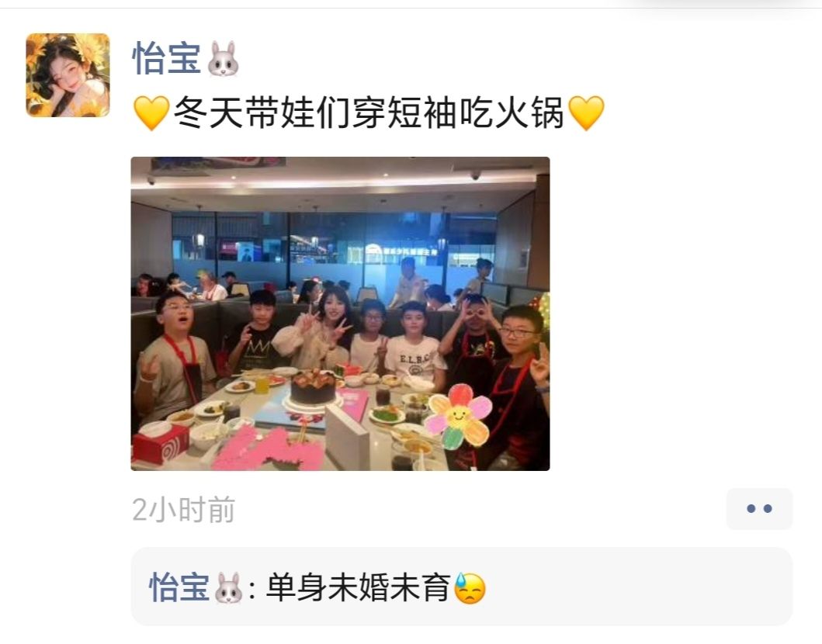Open the two-dot like and comment button
822x644 pixels.
click(x=759, y=508)
